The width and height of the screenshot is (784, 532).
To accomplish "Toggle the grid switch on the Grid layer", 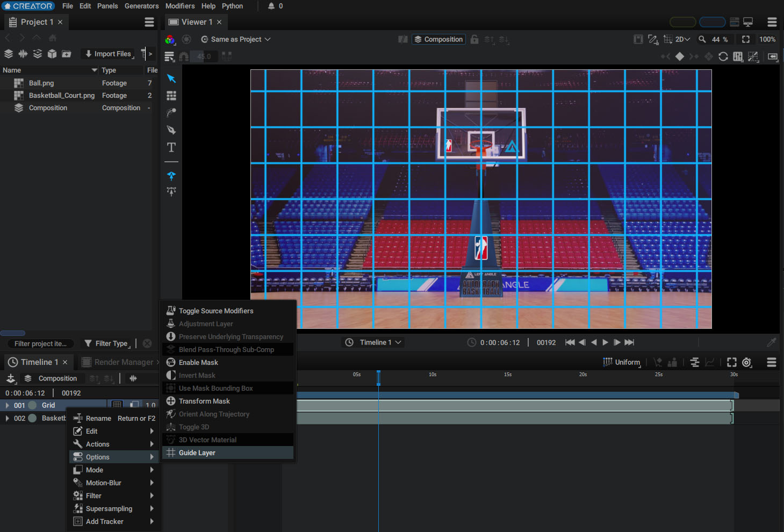I will 117,405.
